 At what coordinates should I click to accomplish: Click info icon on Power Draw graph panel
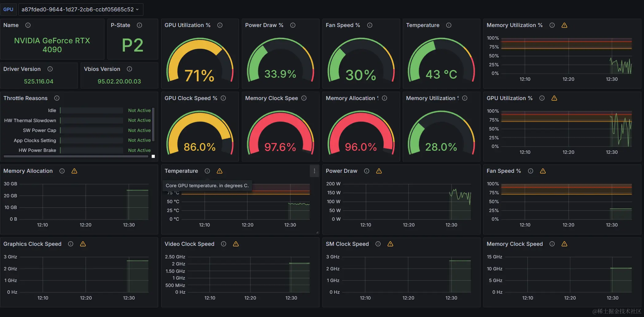(367, 171)
